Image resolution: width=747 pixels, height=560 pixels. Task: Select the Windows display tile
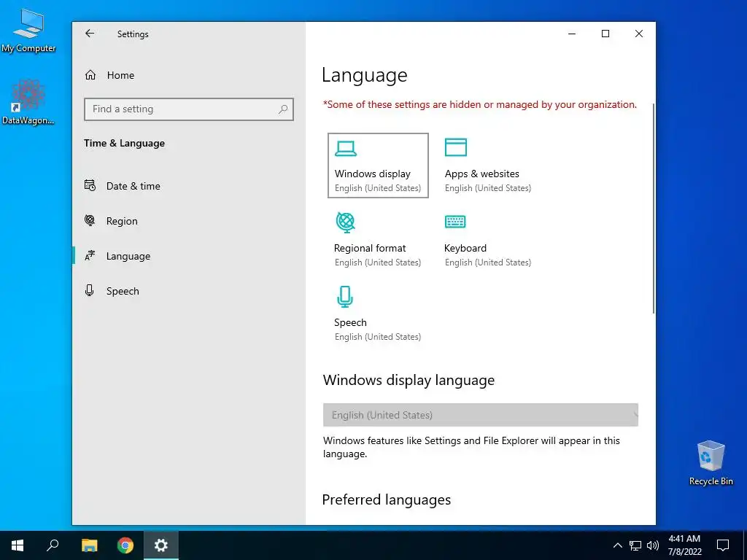coord(378,166)
